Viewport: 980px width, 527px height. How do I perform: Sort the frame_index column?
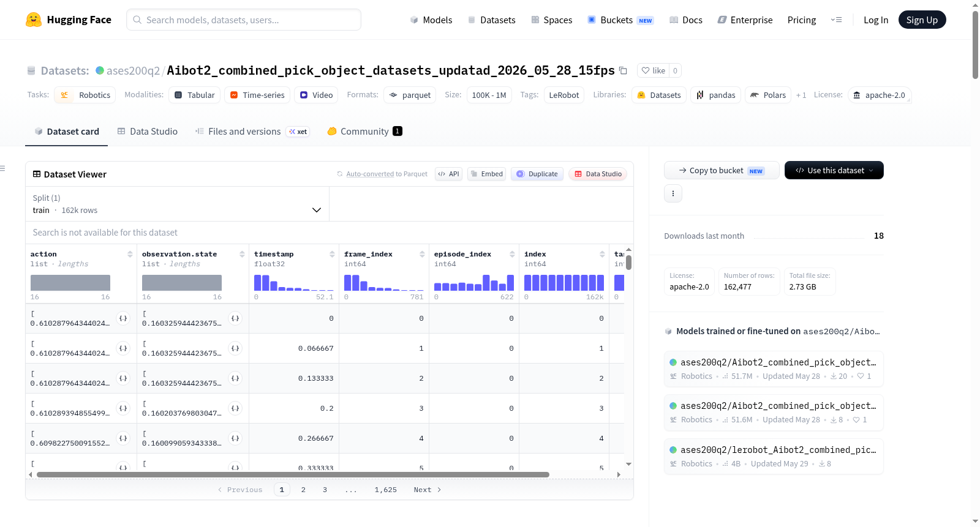tap(422, 254)
